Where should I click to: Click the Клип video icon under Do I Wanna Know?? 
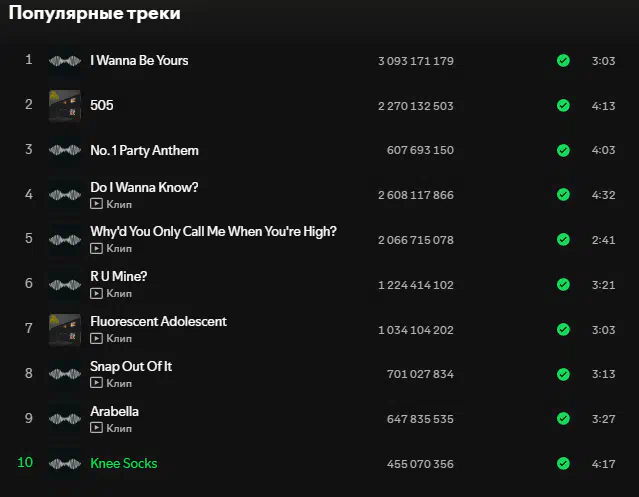96,204
